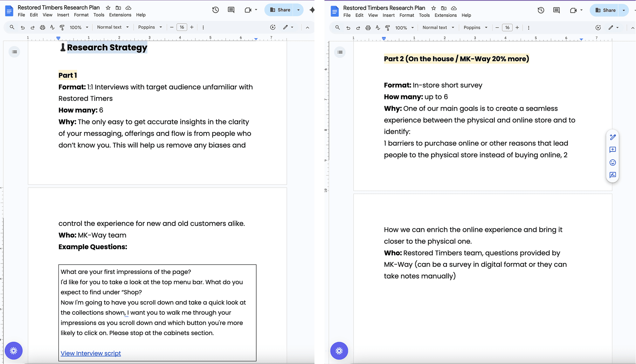Undo the last action in left window

coord(23,27)
